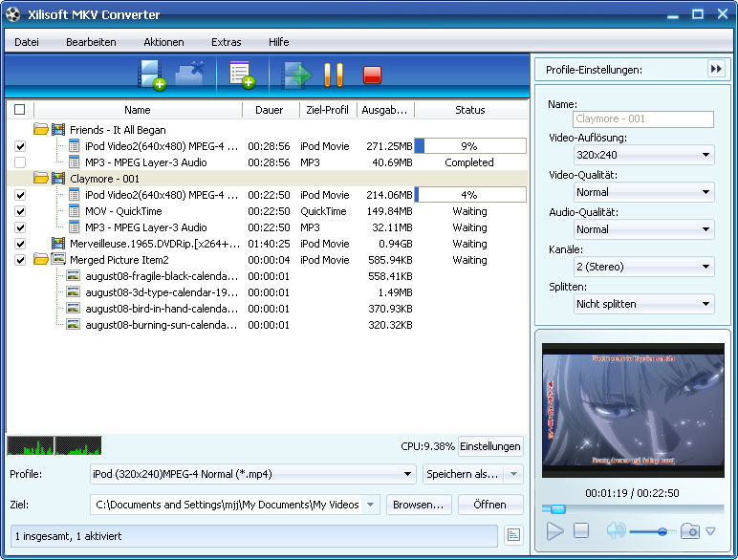The height and width of the screenshot is (560, 738).
Task: Expand the Splitten dropdown
Action: tap(644, 304)
